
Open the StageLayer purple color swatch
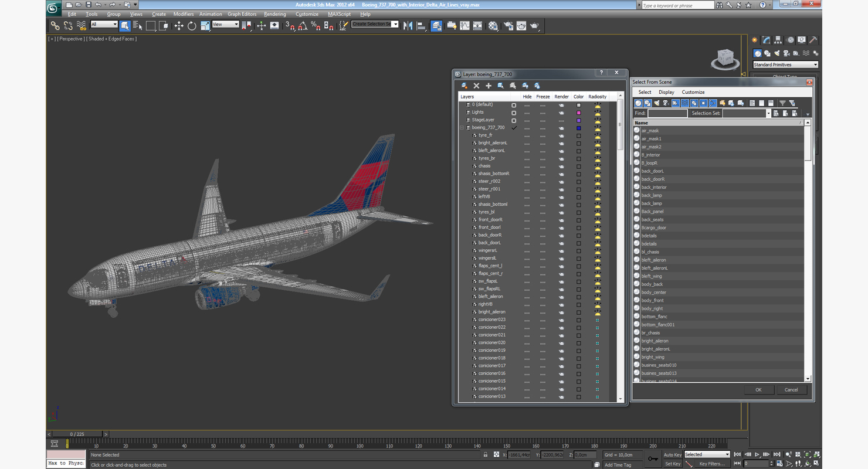click(579, 120)
